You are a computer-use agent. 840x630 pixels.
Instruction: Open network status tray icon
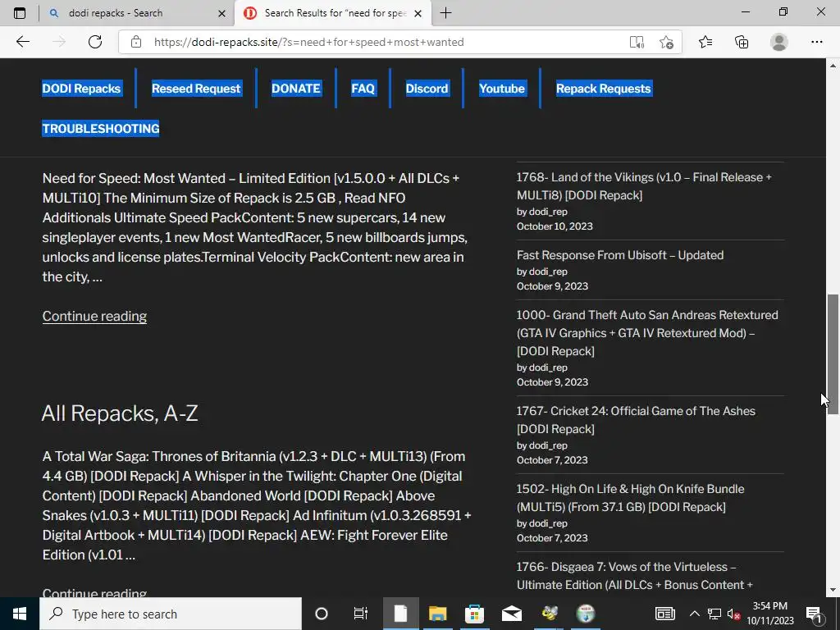click(714, 614)
